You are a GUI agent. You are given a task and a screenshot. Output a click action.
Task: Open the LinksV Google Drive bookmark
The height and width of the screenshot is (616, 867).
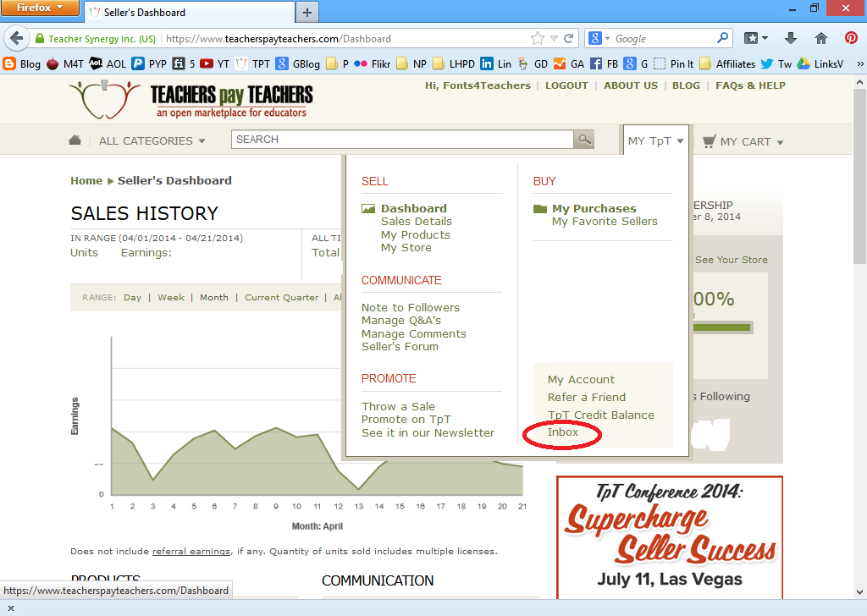(820, 64)
